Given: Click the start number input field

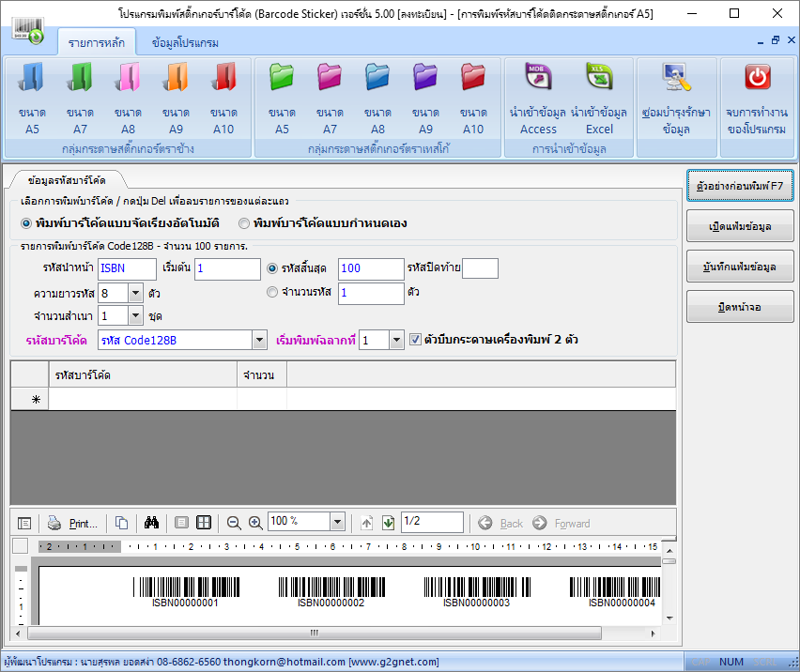Looking at the screenshot, I should (227, 268).
